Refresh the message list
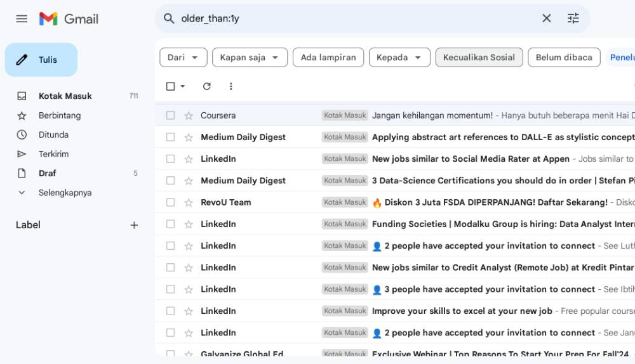Image resolution: width=635 pixels, height=364 pixels. pyautogui.click(x=207, y=86)
